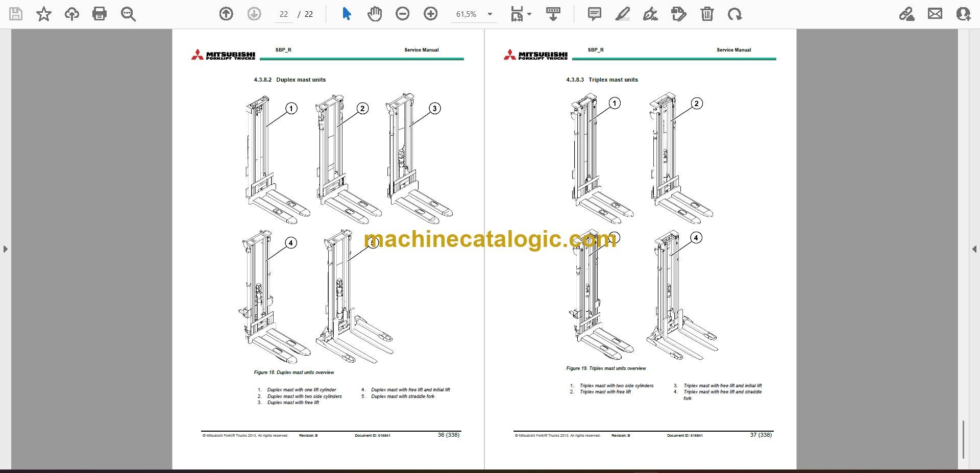Go to previous page arrow
The height and width of the screenshot is (473, 980).
click(226, 14)
